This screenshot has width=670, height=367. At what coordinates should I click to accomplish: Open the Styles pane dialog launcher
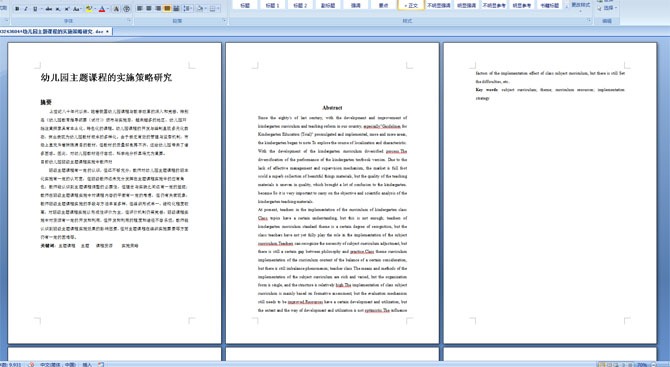tap(589, 20)
